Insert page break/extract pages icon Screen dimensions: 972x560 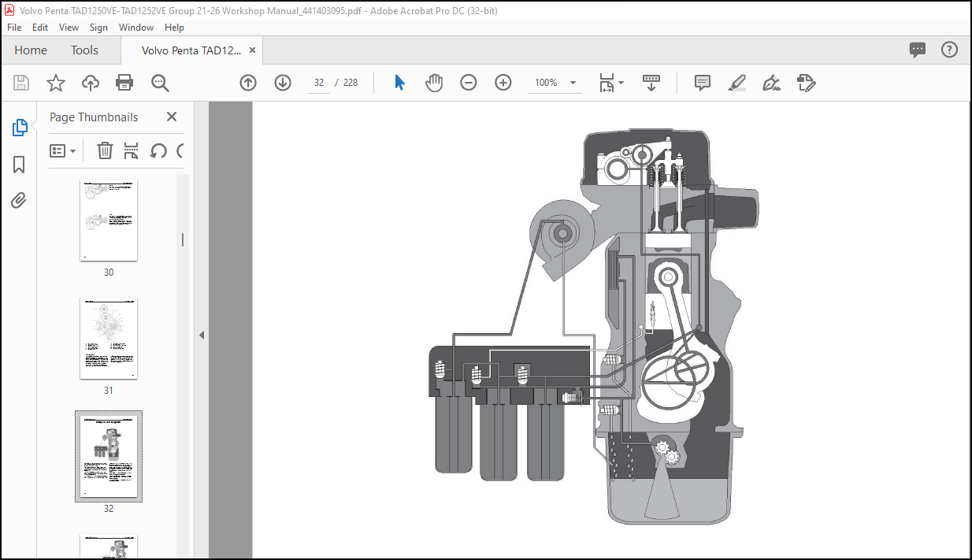point(132,150)
